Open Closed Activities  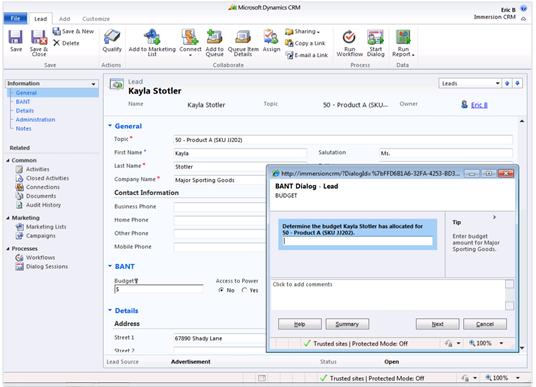(43, 178)
